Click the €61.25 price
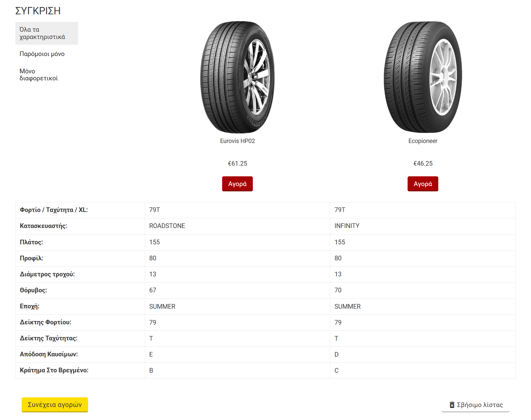Image resolution: width=531 pixels, height=420 pixels. point(237,164)
